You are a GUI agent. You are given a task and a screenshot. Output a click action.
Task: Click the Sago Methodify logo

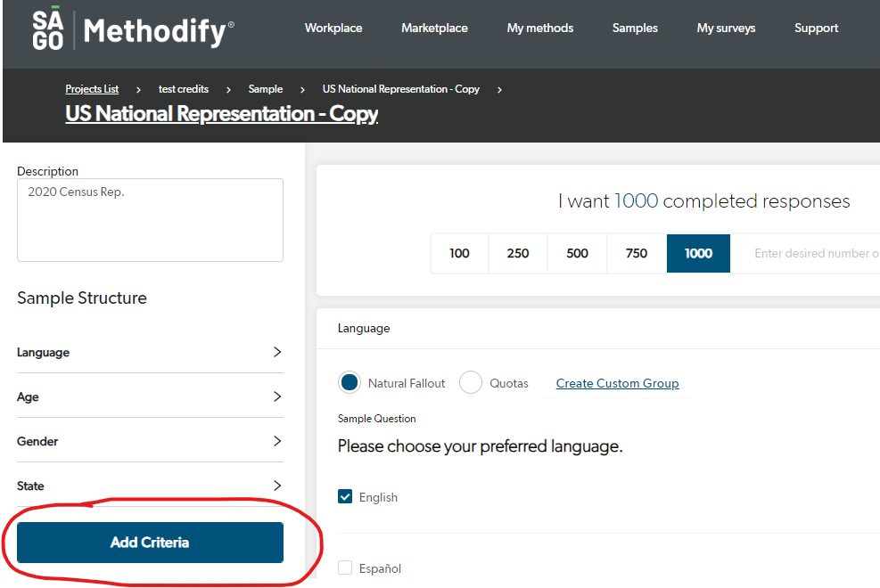click(133, 31)
